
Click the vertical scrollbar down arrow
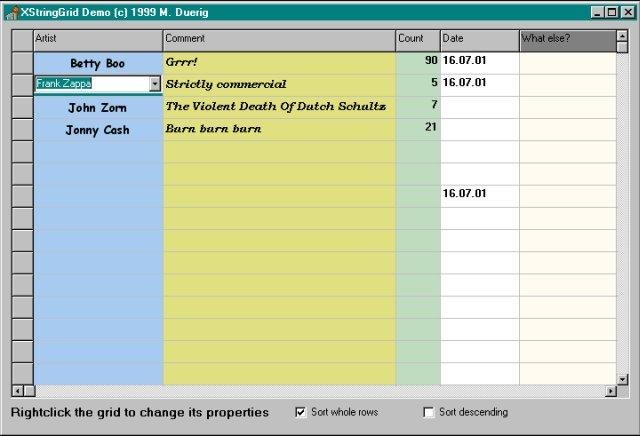point(622,380)
